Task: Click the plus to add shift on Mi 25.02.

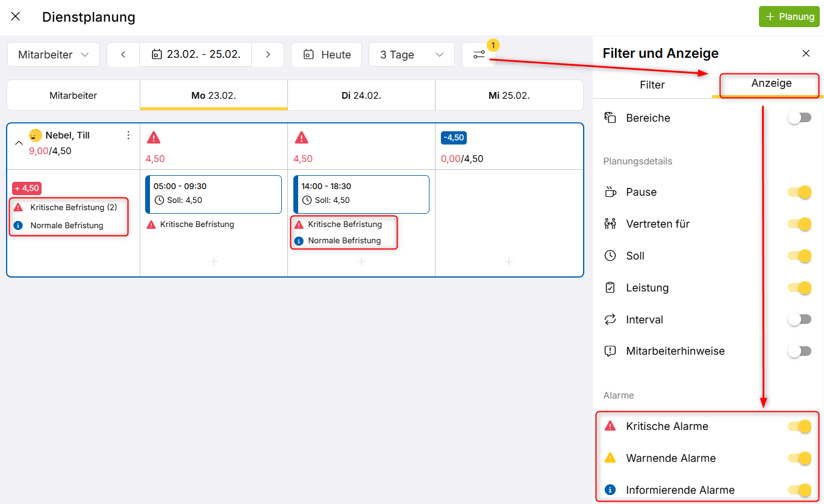Action: point(509,262)
